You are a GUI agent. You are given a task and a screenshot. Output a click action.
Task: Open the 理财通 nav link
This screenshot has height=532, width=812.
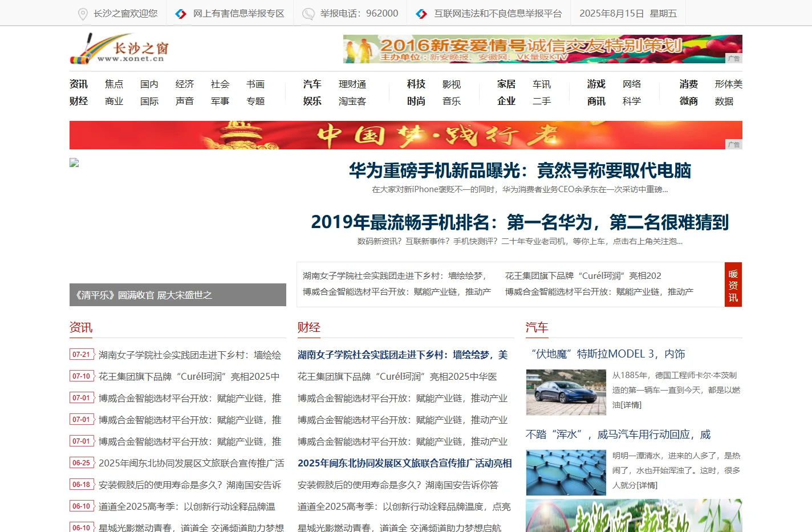pos(352,84)
